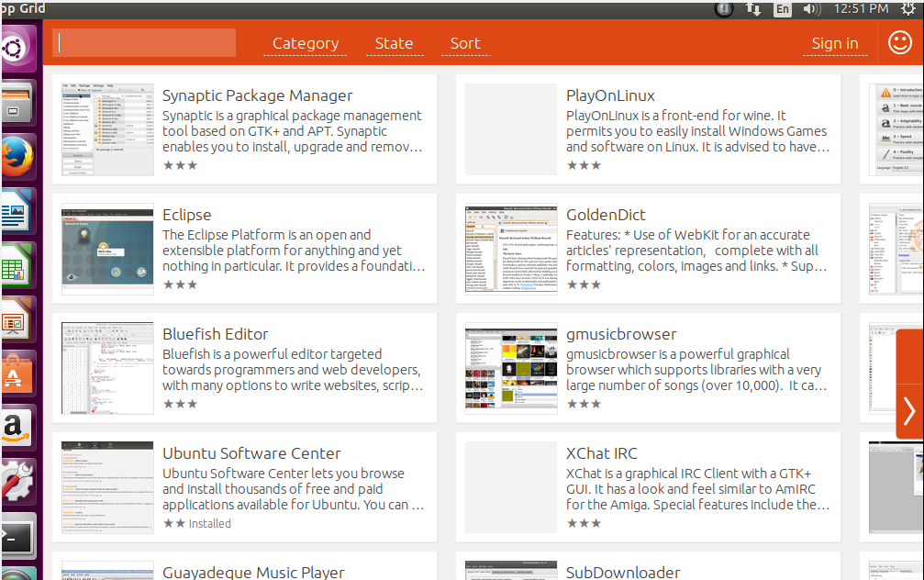
Task: Click the PlayOnLinux description text
Action: click(697, 131)
